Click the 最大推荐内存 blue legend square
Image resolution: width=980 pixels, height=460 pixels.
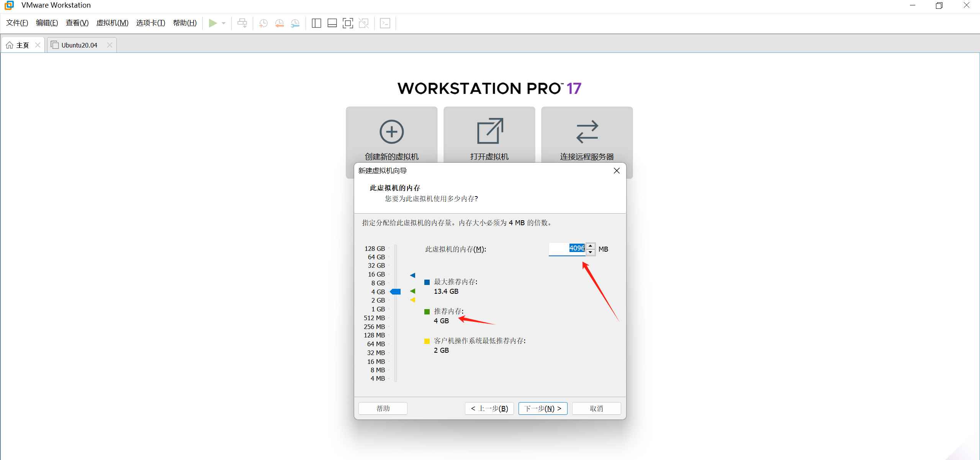point(427,282)
